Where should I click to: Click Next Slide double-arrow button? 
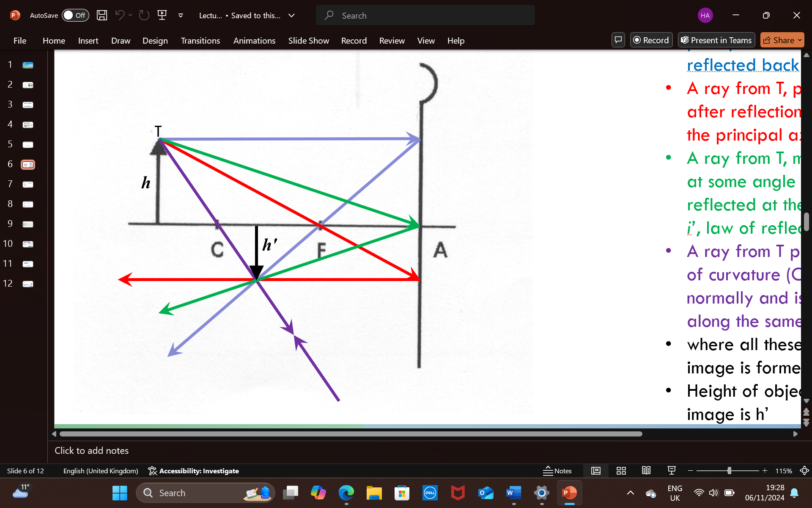[x=807, y=422]
